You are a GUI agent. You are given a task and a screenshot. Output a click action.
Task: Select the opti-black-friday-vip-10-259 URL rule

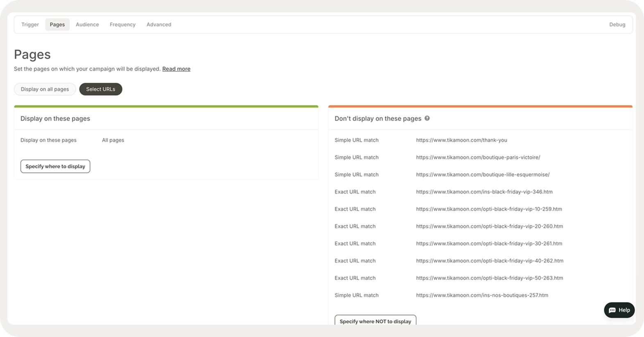click(489, 209)
